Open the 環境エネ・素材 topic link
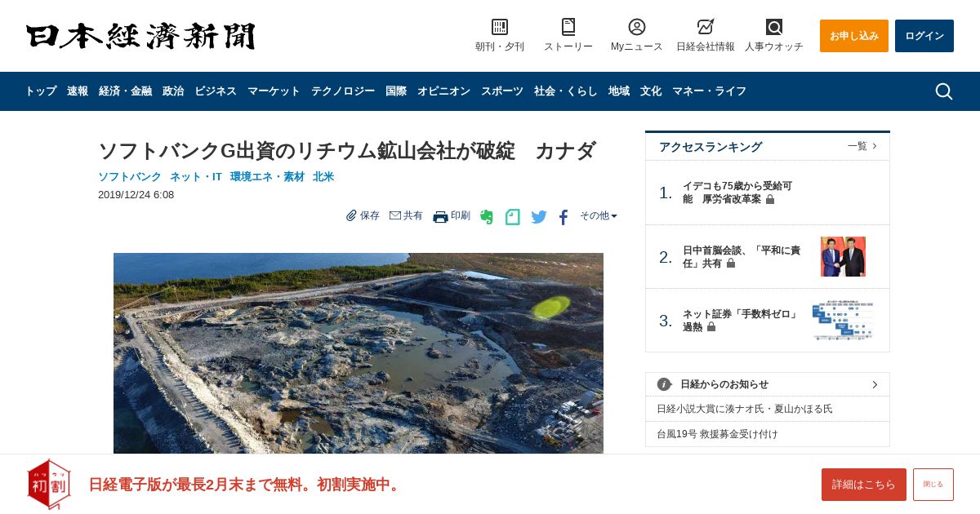980x514 pixels. 267,177
